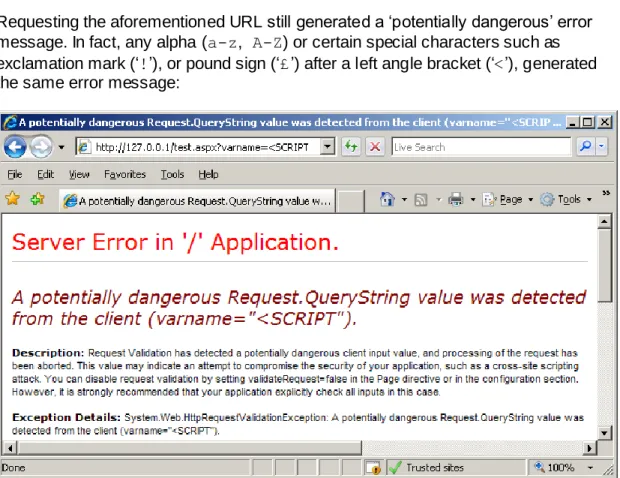Show more toolbar items chevron
The width and height of the screenshot is (620, 478).
[x=606, y=193]
